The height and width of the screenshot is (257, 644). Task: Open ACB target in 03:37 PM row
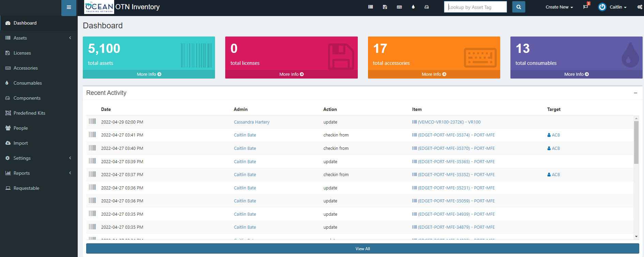click(554, 174)
